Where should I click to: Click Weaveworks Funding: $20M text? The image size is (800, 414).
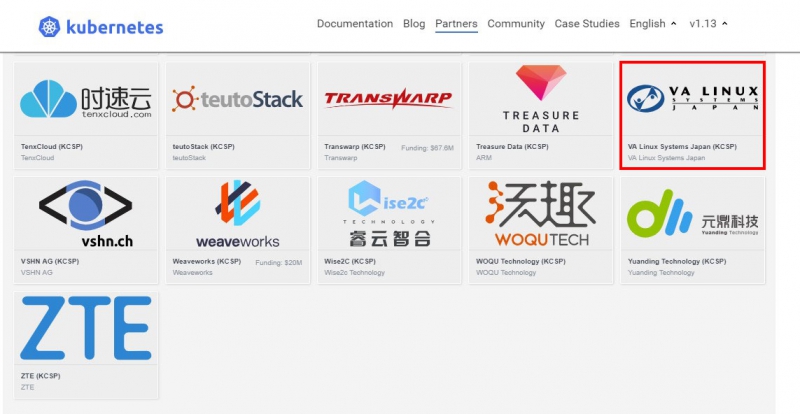(279, 263)
